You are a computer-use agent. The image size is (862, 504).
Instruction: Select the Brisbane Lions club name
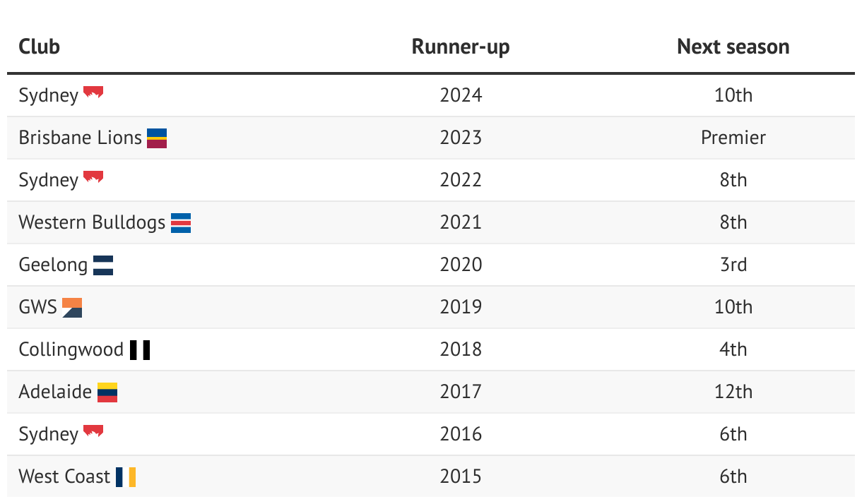(x=81, y=138)
